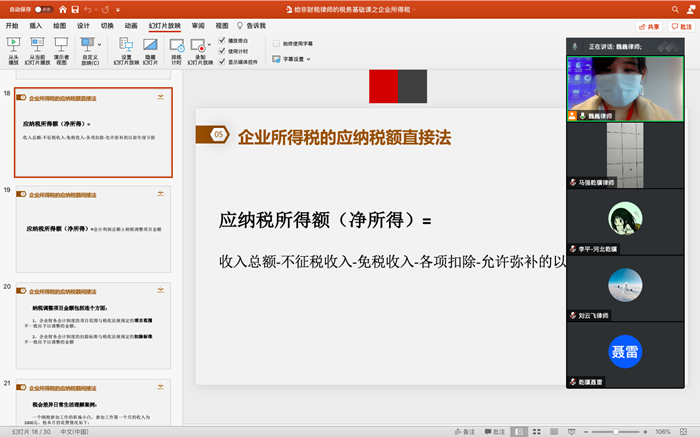Open the 设计 (Design) tab
The height and width of the screenshot is (437, 700).
pyautogui.click(x=83, y=26)
